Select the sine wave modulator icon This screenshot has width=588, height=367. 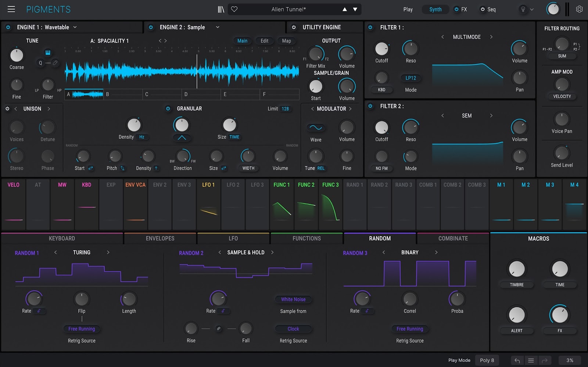(316, 128)
